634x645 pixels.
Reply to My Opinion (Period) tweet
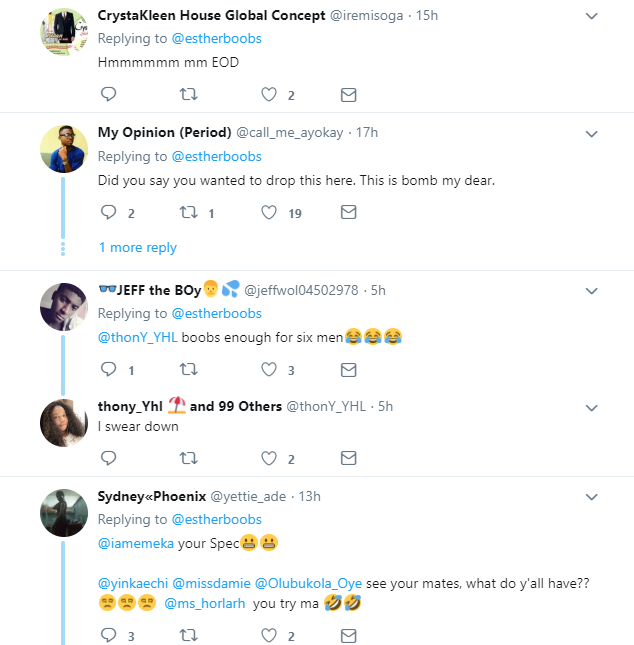point(109,212)
